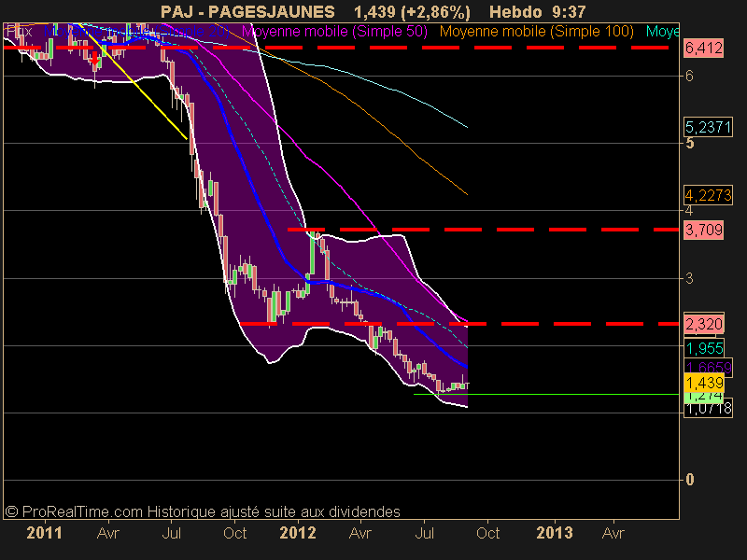Viewport: 747px width, 560px height.
Task: Click the 2,320 red price label
Action: pyautogui.click(x=704, y=324)
